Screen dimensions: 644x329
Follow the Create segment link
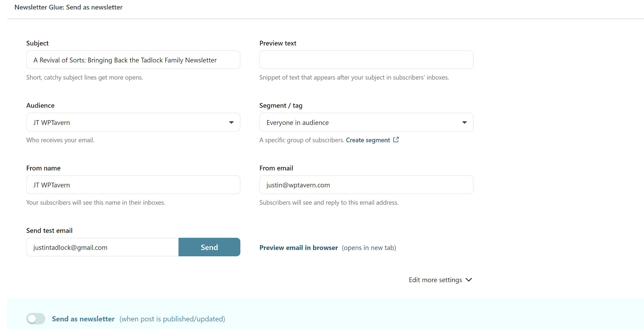pos(368,140)
